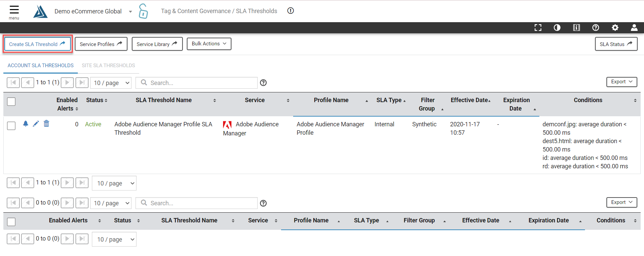Image resolution: width=644 pixels, height=256 pixels.
Task: Check the select-all checkbox in first table header
Action: [x=11, y=101]
